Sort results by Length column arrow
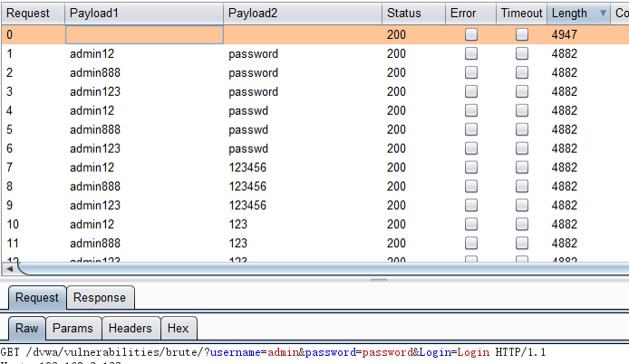The width and height of the screenshot is (629, 364). 604,14
